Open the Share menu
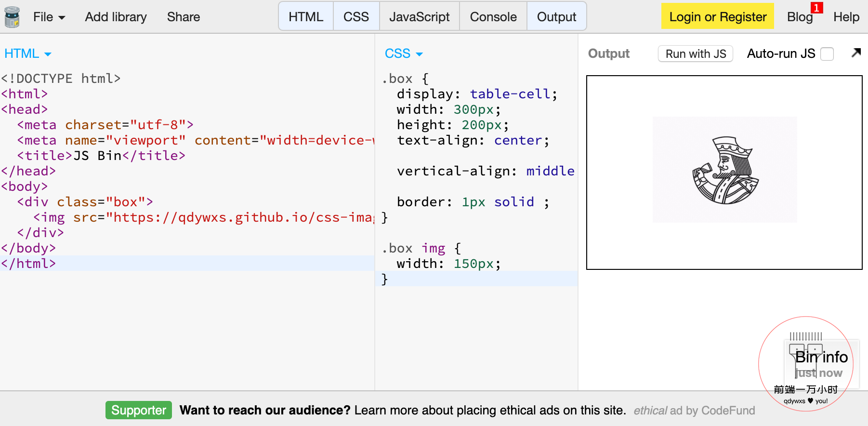This screenshot has width=868, height=426. (184, 17)
